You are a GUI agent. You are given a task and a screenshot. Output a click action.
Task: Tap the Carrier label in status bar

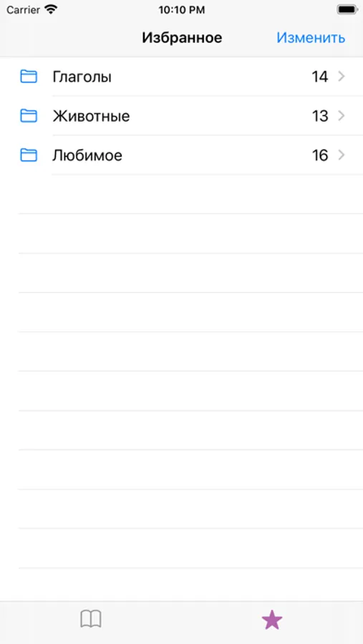pyautogui.click(x=23, y=10)
